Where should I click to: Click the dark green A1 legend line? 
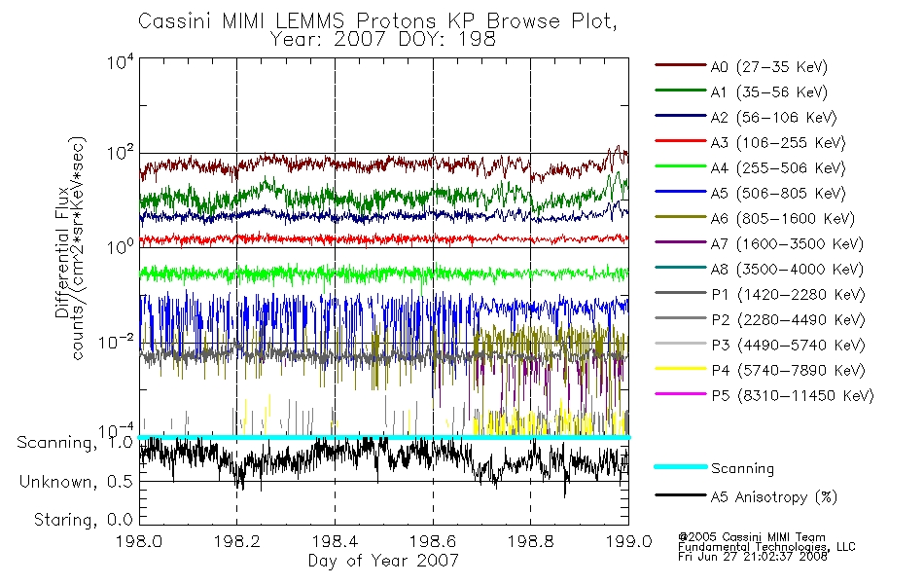[x=680, y=91]
